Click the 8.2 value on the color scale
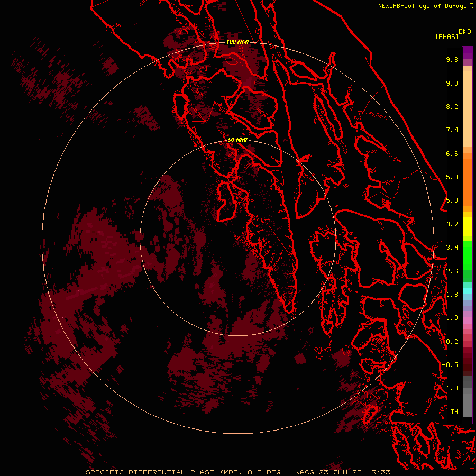476x476 pixels. coord(452,106)
